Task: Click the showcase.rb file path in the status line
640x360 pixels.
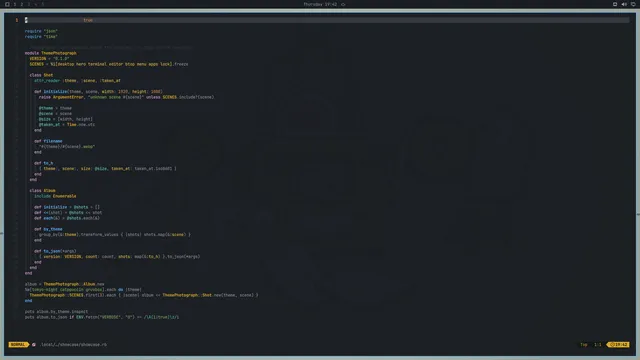Action: [73, 344]
